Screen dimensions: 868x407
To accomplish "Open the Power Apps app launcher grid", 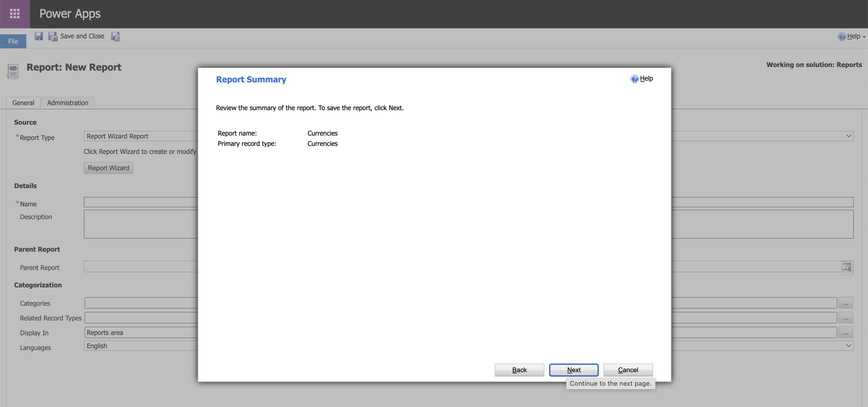I will [x=15, y=14].
